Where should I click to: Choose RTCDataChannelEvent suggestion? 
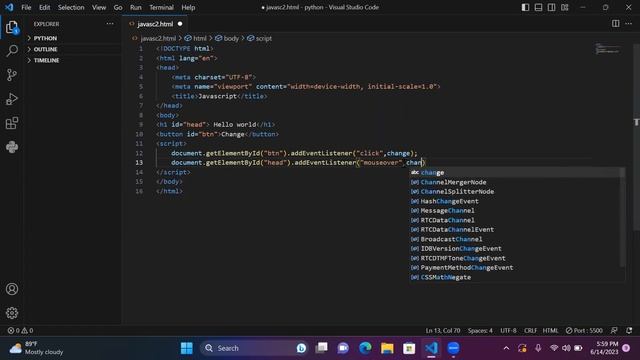(517, 229)
